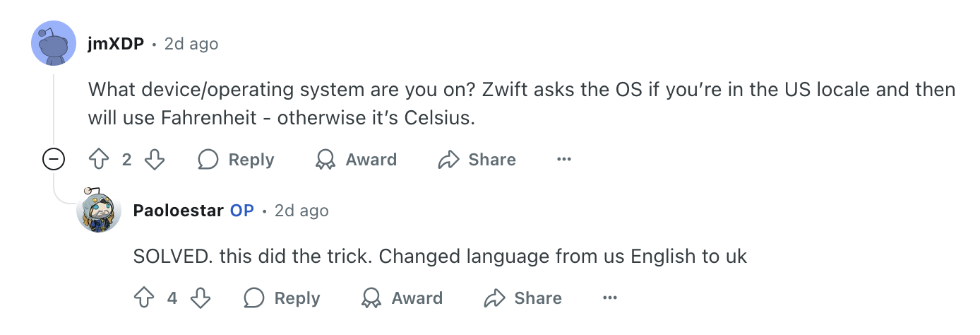
Task: Share Paoloestar's reply
Action: pyautogui.click(x=523, y=298)
